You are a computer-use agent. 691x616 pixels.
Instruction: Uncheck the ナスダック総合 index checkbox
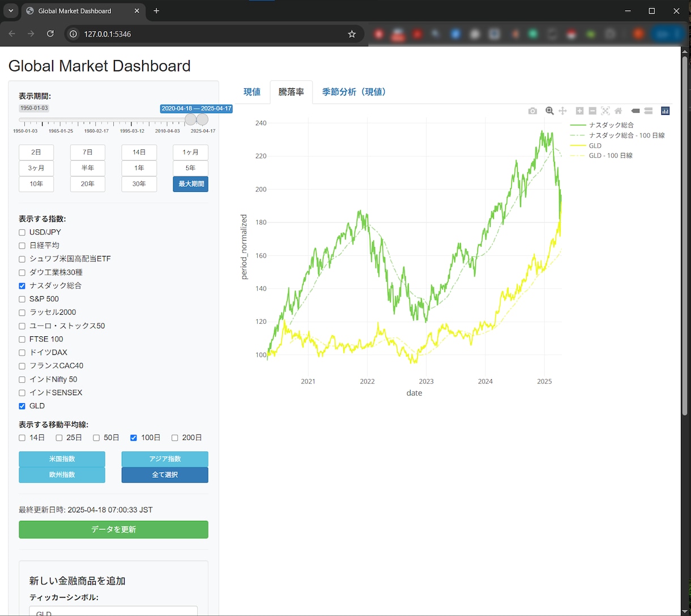click(x=22, y=286)
